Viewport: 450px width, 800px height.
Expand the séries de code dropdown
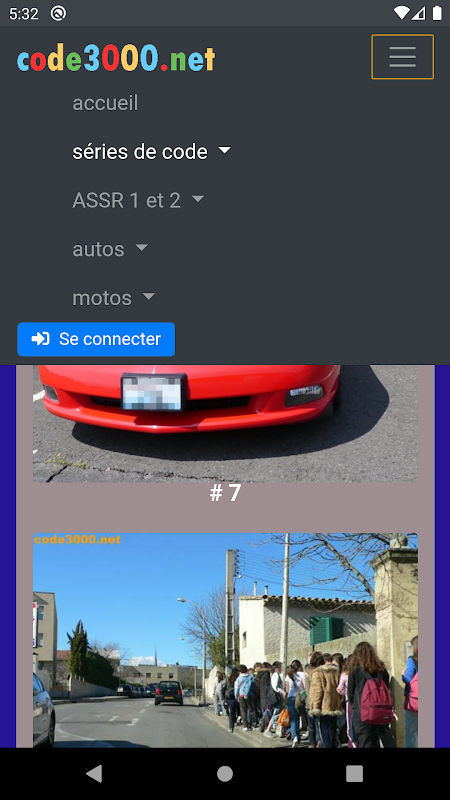tap(152, 152)
